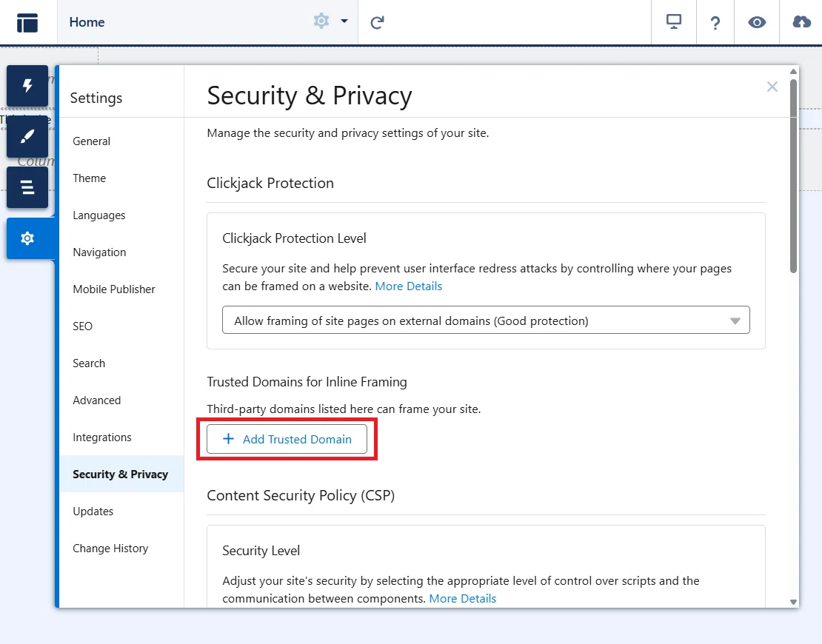Open help with question mark icon
822x644 pixels.
[x=715, y=22]
